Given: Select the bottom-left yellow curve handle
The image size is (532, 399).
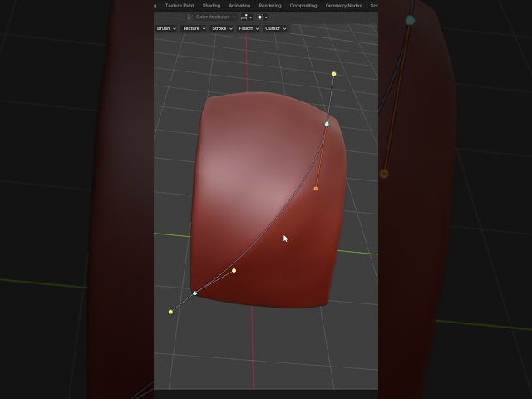Looking at the screenshot, I should pos(170,312).
